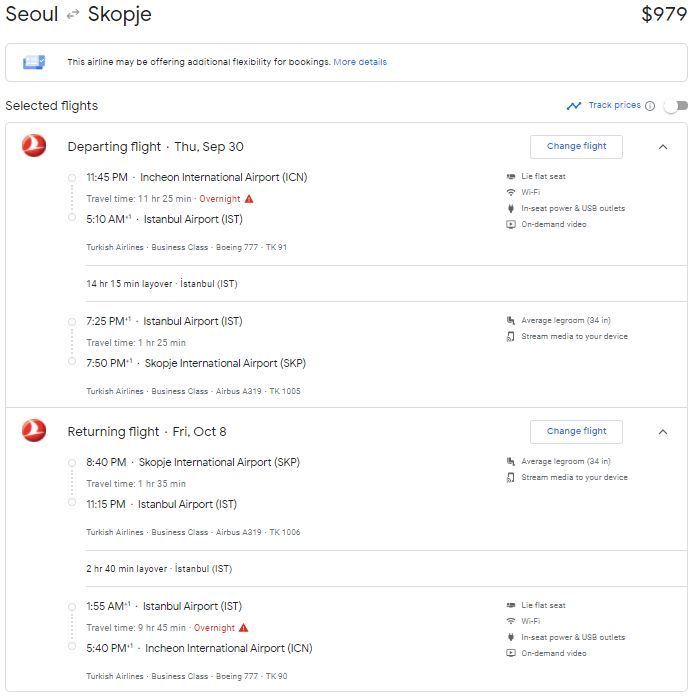Collapse the Departing flight details chevron
This screenshot has width=699, height=699.
663,147
